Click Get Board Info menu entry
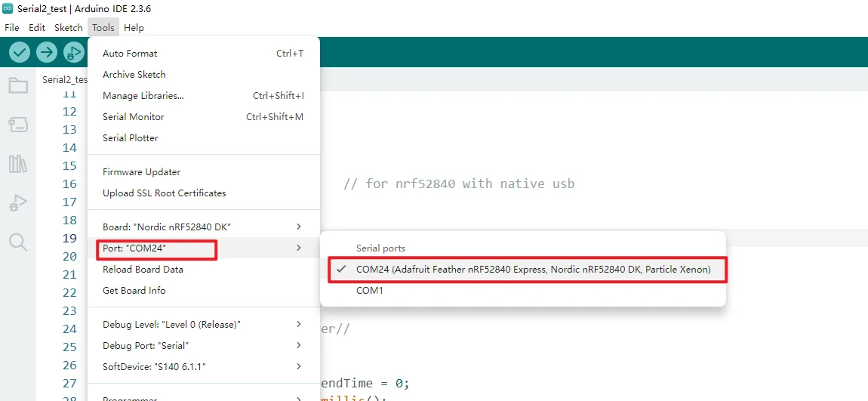Image resolution: width=868 pixels, height=401 pixels. point(134,291)
